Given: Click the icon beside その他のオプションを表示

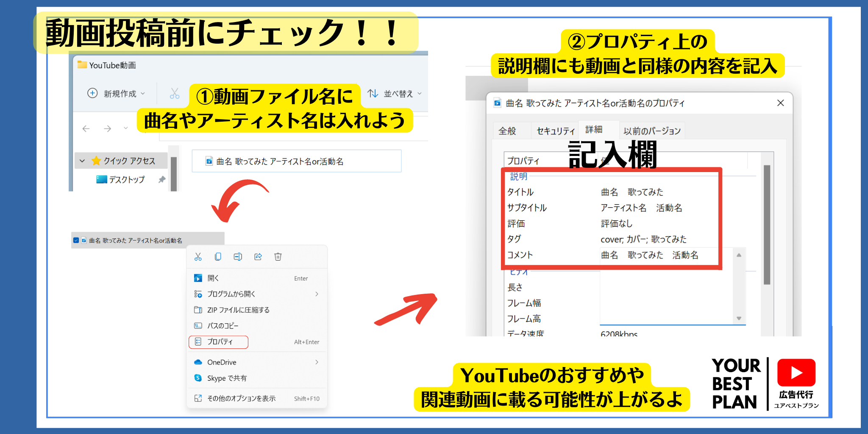Looking at the screenshot, I should pos(198,398).
